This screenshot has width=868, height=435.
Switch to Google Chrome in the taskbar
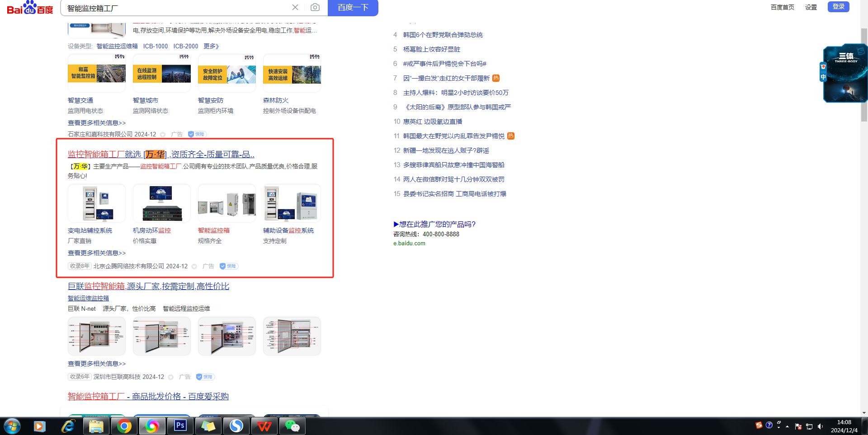[x=124, y=426]
